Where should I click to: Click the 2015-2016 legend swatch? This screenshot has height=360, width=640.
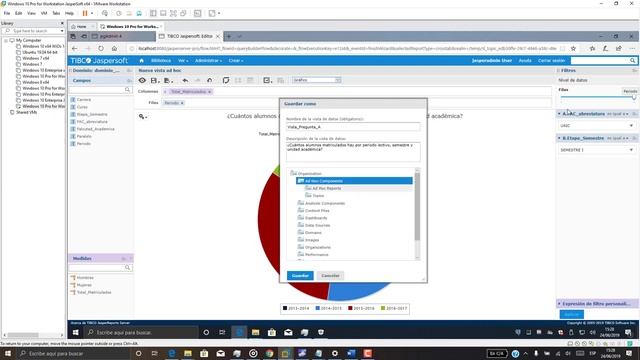[350, 309]
